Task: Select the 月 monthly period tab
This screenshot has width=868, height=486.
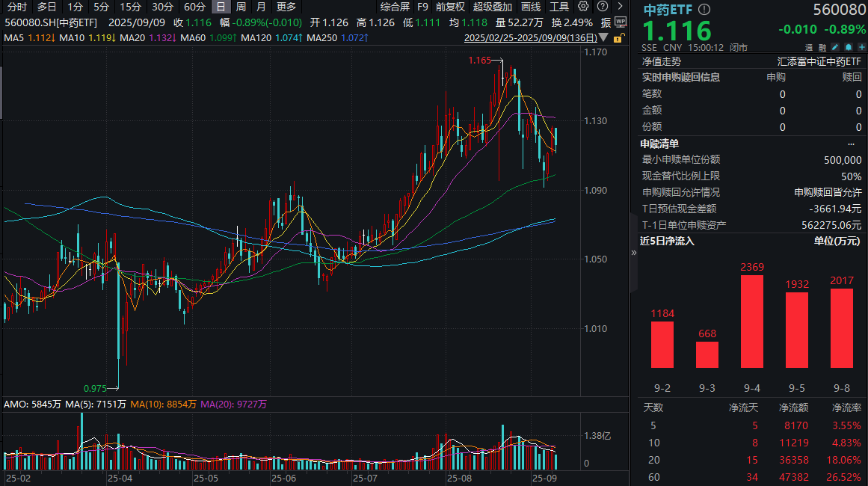Action: point(261,7)
